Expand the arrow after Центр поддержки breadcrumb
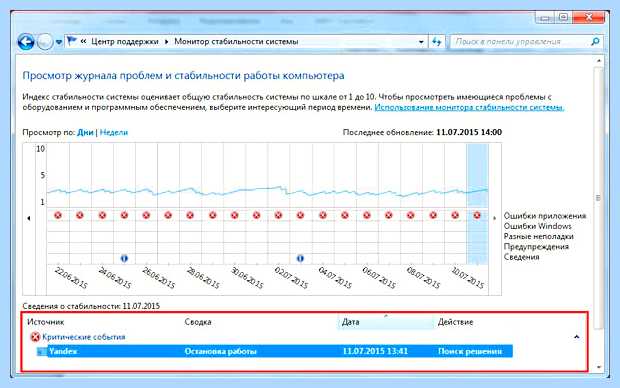The width and height of the screenshot is (620, 388). 166,42
